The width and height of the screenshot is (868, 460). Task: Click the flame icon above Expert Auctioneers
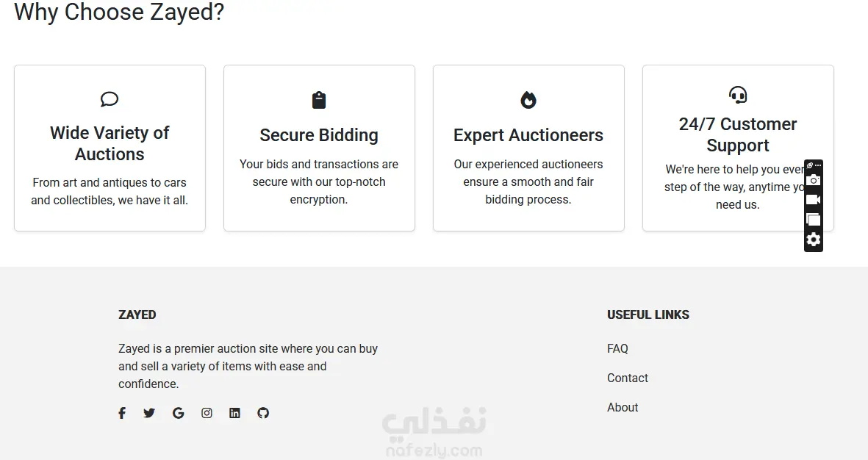tap(528, 100)
